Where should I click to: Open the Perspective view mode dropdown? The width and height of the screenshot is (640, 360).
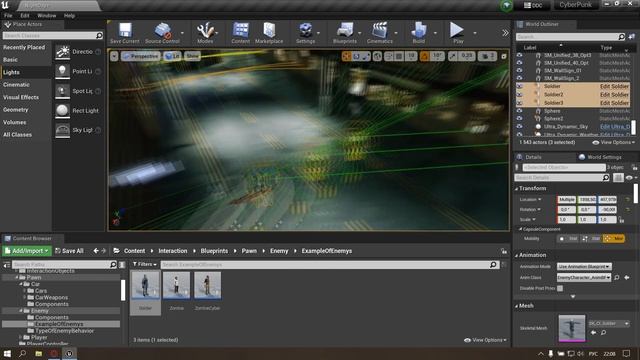[140, 56]
